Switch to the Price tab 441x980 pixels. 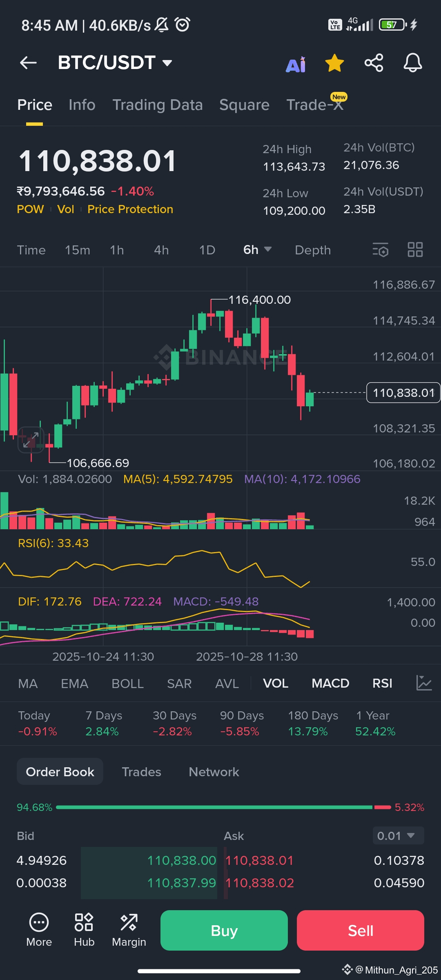point(35,105)
